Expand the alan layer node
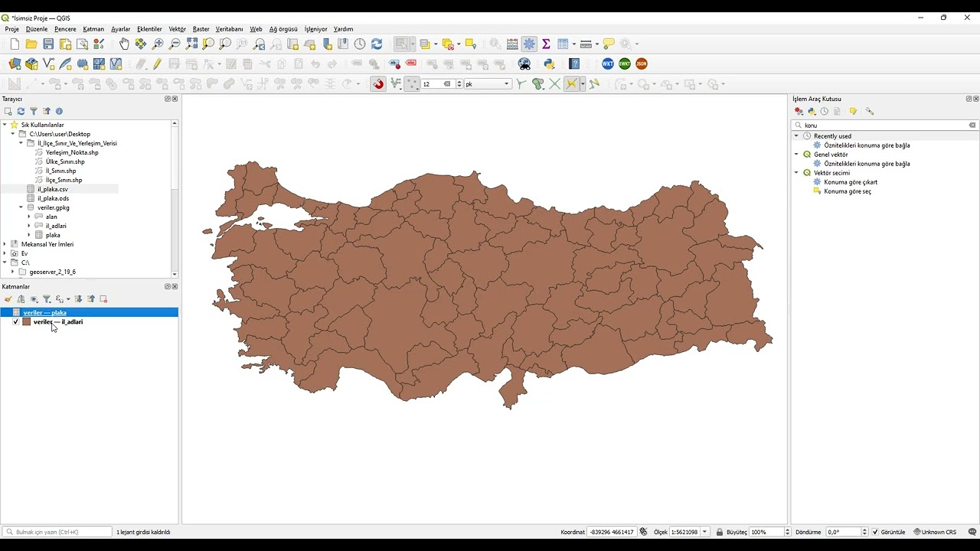The width and height of the screenshot is (980, 551). [x=29, y=217]
